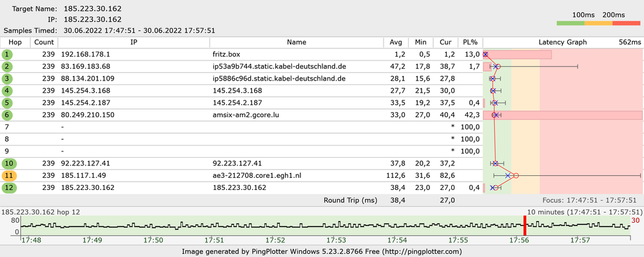Select hop 12 green circle

point(9,187)
